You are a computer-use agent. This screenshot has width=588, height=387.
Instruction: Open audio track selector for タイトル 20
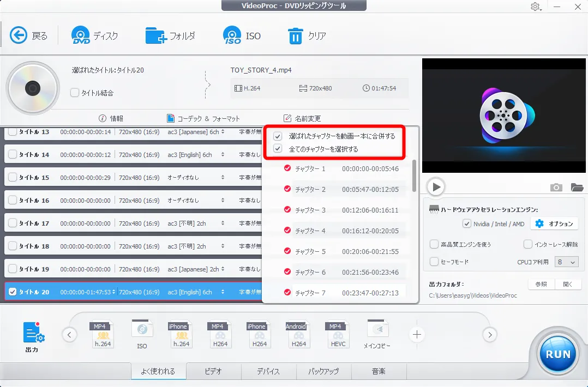click(x=223, y=292)
